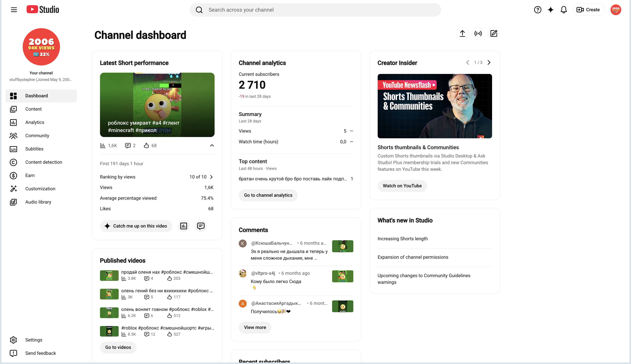The width and height of the screenshot is (631, 364).
Task: Open video 'продай оленя нах #роблокс'
Action: 167,272
